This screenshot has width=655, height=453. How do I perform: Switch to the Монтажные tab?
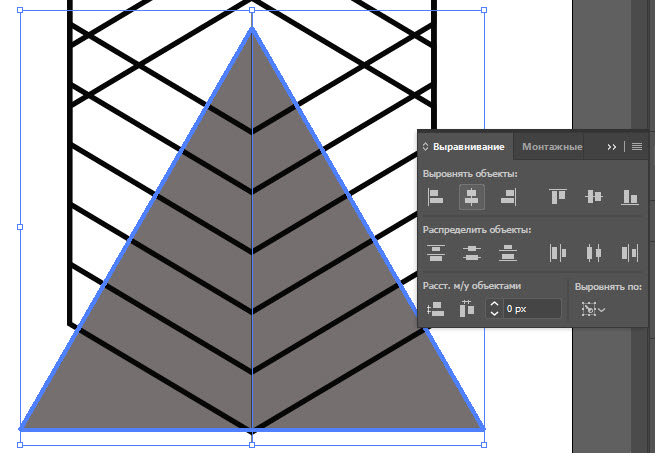(x=552, y=147)
